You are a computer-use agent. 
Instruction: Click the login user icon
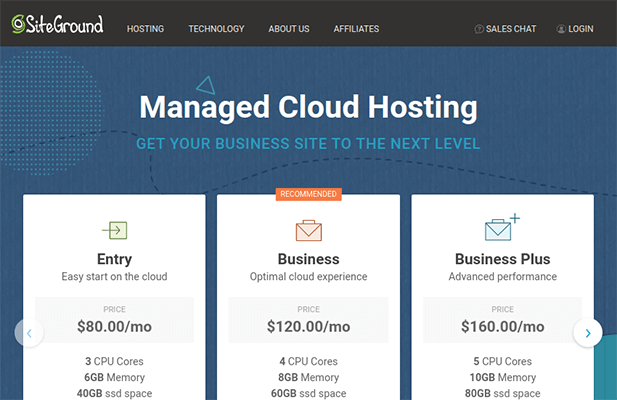point(561,29)
